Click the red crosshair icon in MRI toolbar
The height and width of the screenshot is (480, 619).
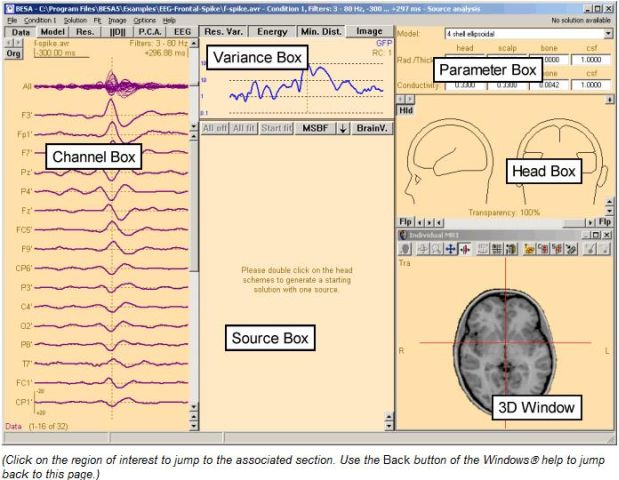point(465,248)
